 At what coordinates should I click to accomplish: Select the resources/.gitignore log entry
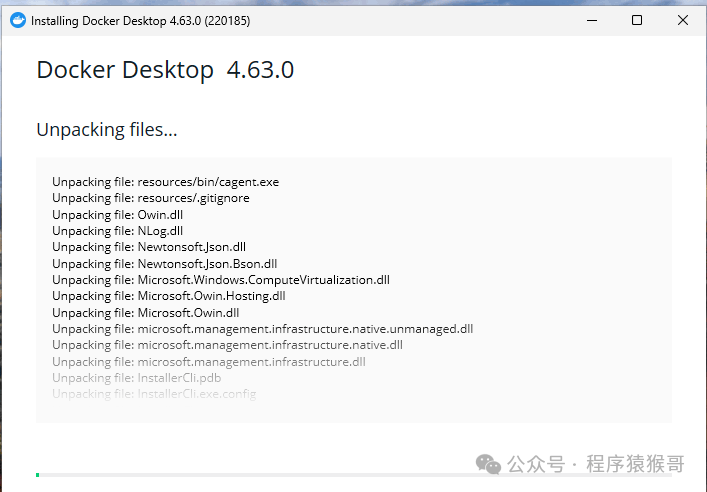tap(151, 198)
